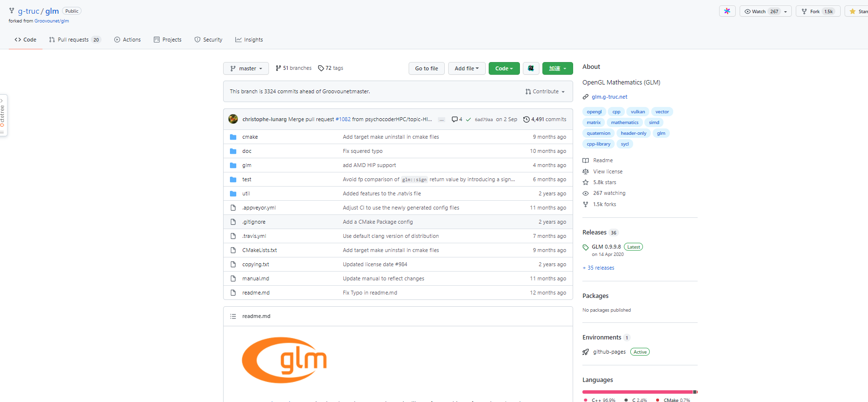Click the colorful extension icon near Watch
Viewport: 868px width, 402px height.
[x=727, y=11]
